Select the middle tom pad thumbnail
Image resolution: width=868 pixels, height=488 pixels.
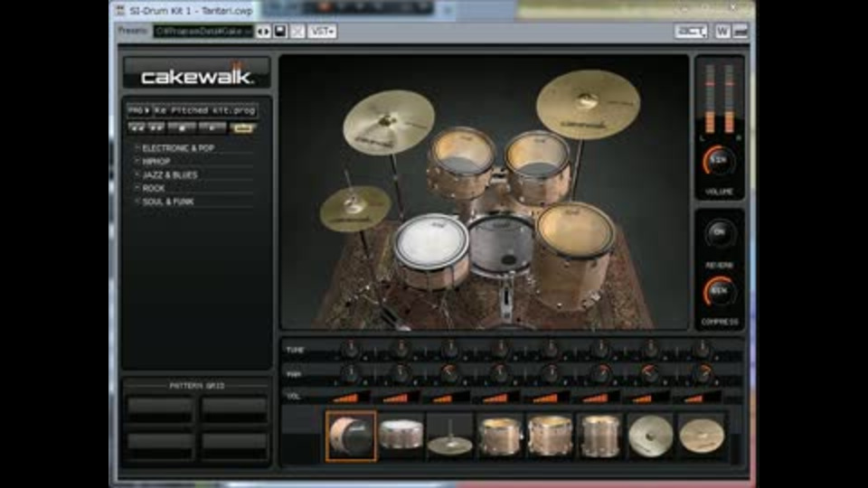click(x=550, y=436)
